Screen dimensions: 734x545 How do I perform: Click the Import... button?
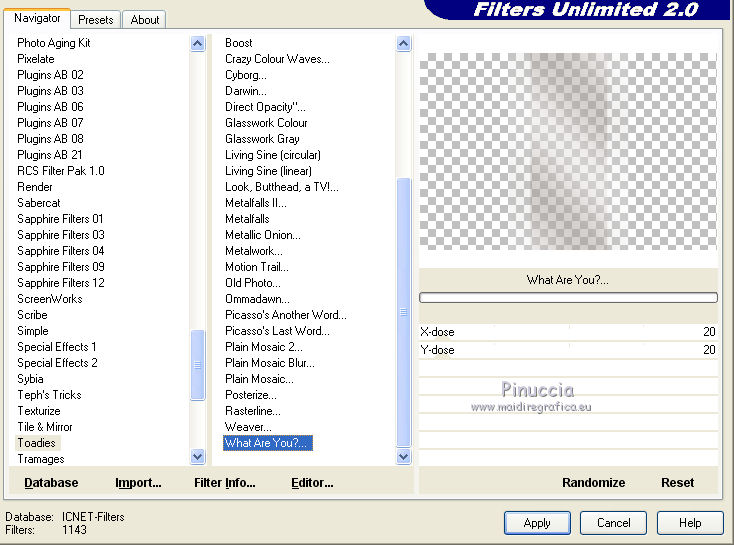(138, 483)
